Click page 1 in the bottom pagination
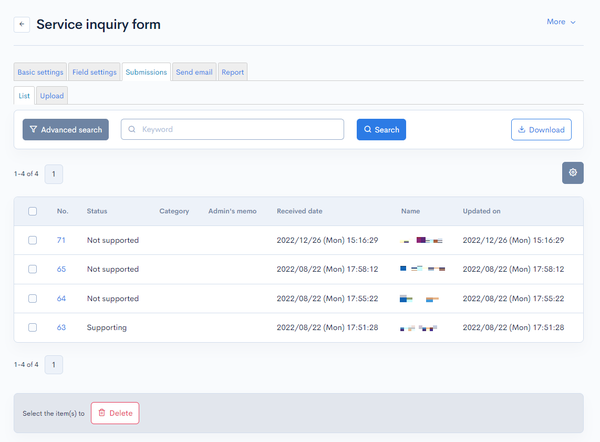600x442 pixels. [54, 365]
